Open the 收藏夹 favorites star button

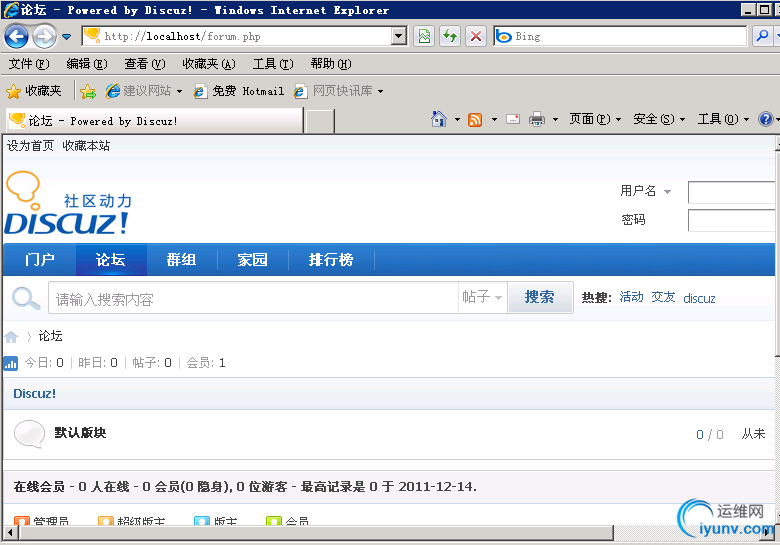[x=34, y=91]
